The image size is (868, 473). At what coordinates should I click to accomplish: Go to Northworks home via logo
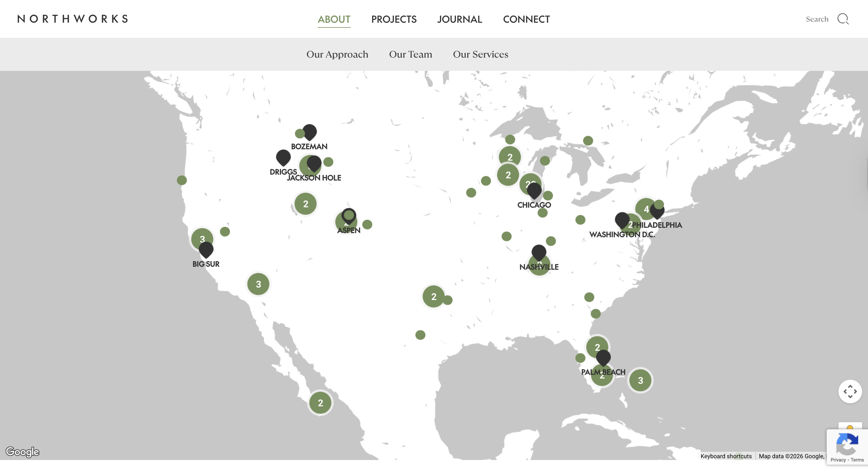[x=72, y=19]
